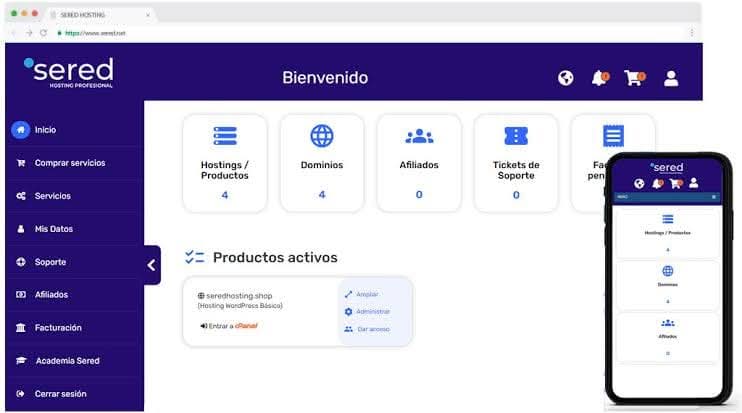742x413 pixels.
Task: Click the sered logo in sidebar
Action: point(69,72)
